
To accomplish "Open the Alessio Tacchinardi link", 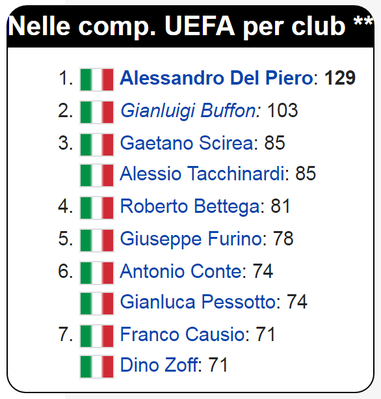I will tap(202, 174).
